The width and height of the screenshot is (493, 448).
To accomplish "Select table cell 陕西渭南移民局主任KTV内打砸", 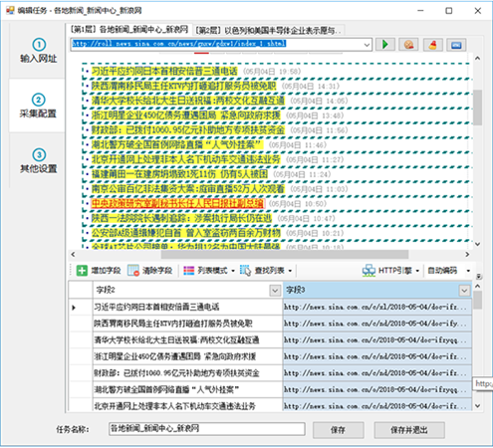I will 187,324.
